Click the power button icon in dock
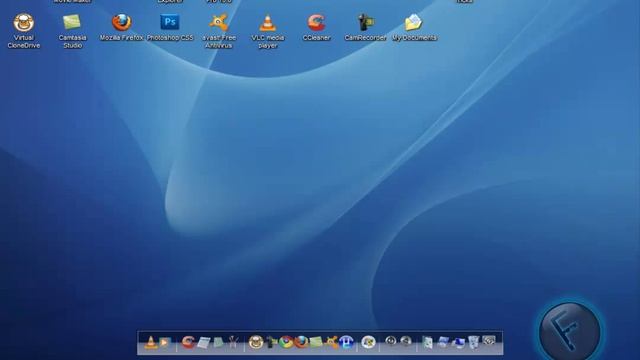This screenshot has height=360, width=640. (x=391, y=340)
